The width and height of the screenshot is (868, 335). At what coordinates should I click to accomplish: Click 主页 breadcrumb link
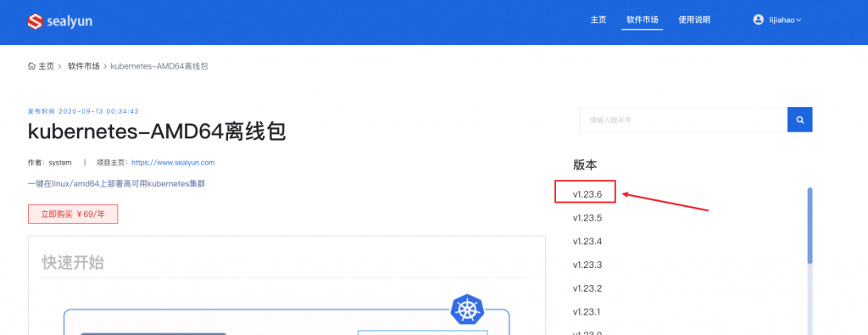(47, 66)
